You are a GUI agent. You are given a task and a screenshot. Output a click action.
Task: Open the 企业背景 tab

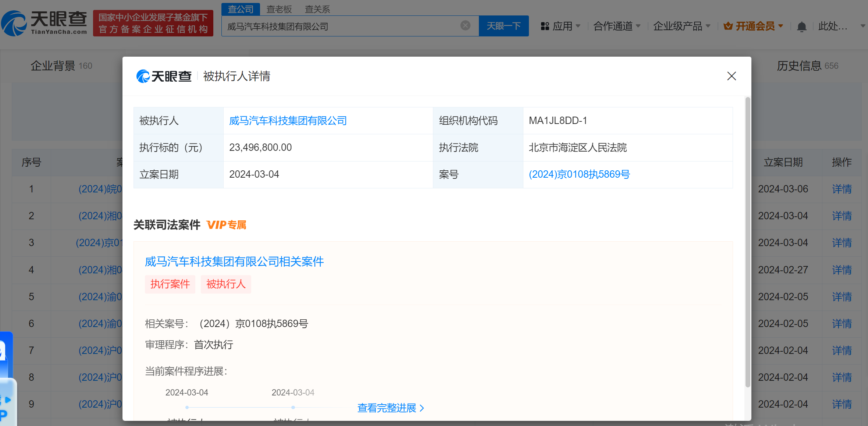[x=61, y=66]
